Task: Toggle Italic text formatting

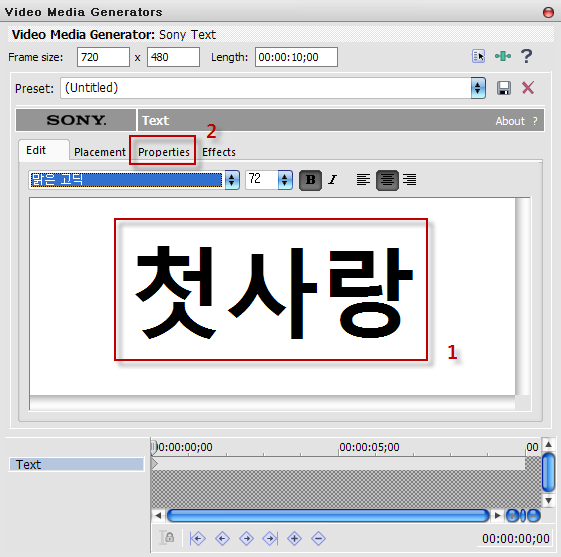Action: (333, 180)
